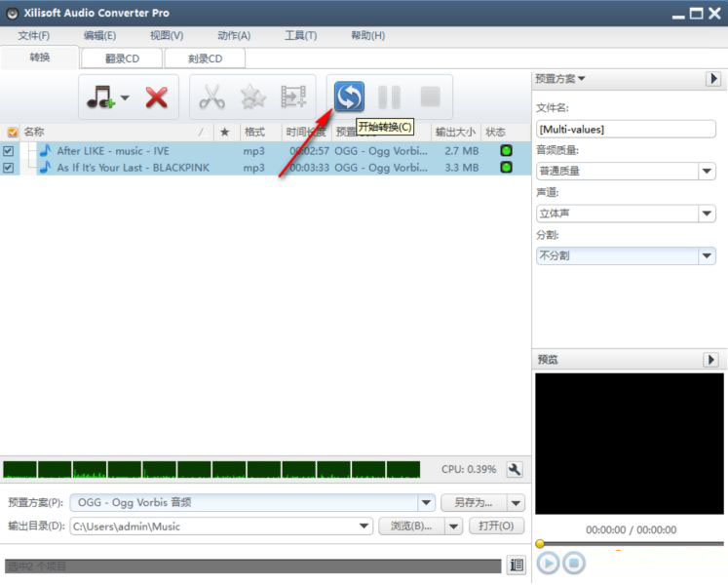Screen dimensions: 728x585
Task: Click the add audio file icon
Action: 100,97
